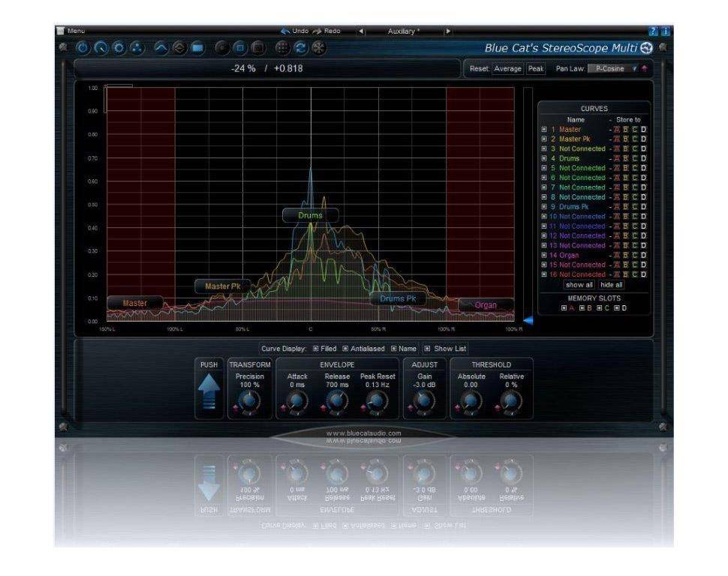
Task: Click the Absolute threshold knob
Action: coord(471,401)
